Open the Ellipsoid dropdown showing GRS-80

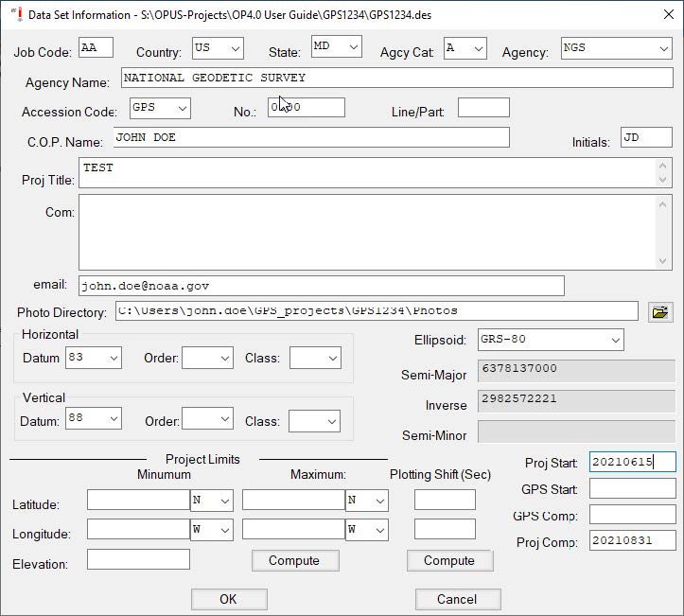(551, 340)
